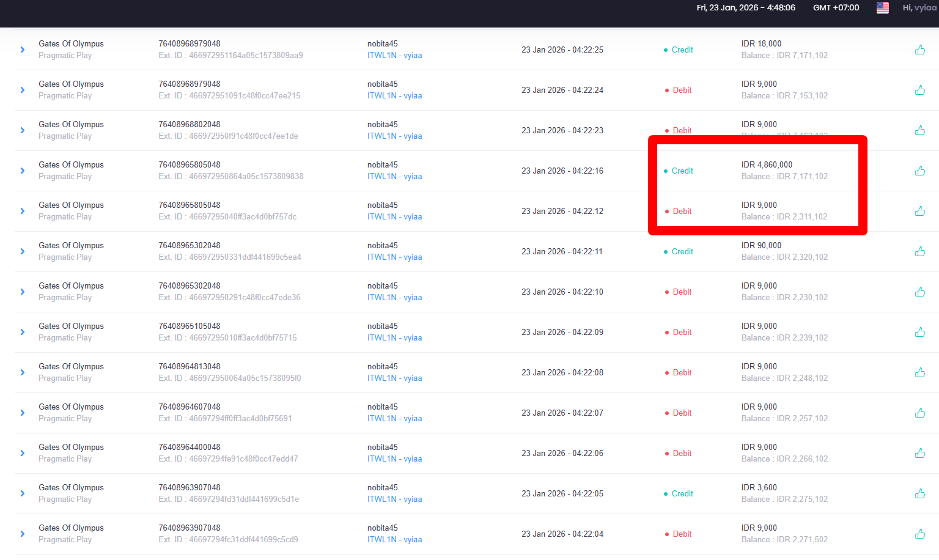Select Ext. ID 46697294fd31ddf441699c5d1e
This screenshot has height=560, width=939.
coord(229,499)
